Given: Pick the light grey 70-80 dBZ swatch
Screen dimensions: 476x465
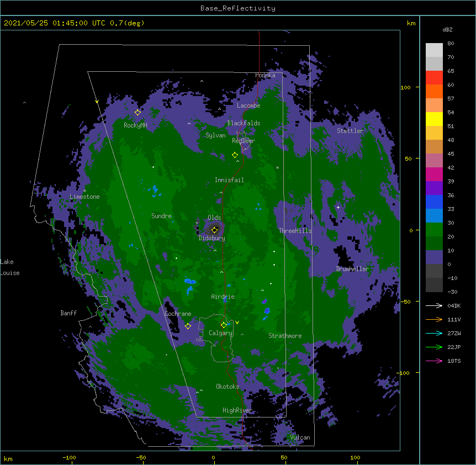Looking at the screenshot, I should pyautogui.click(x=434, y=50).
